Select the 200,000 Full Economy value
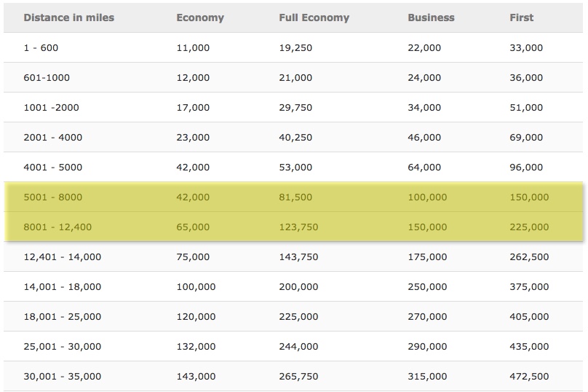The image size is (588, 392). pos(298,287)
